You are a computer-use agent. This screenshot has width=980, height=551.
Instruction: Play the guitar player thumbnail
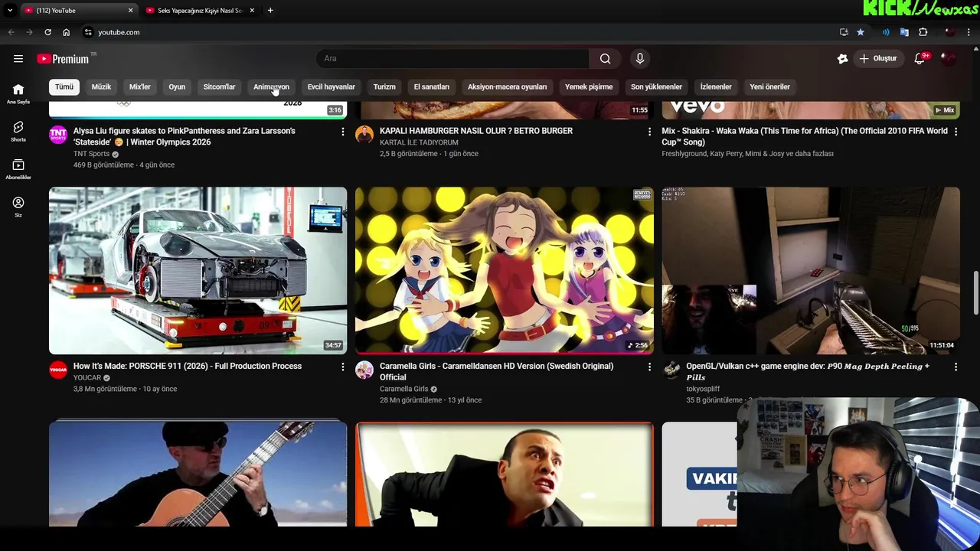tap(198, 474)
